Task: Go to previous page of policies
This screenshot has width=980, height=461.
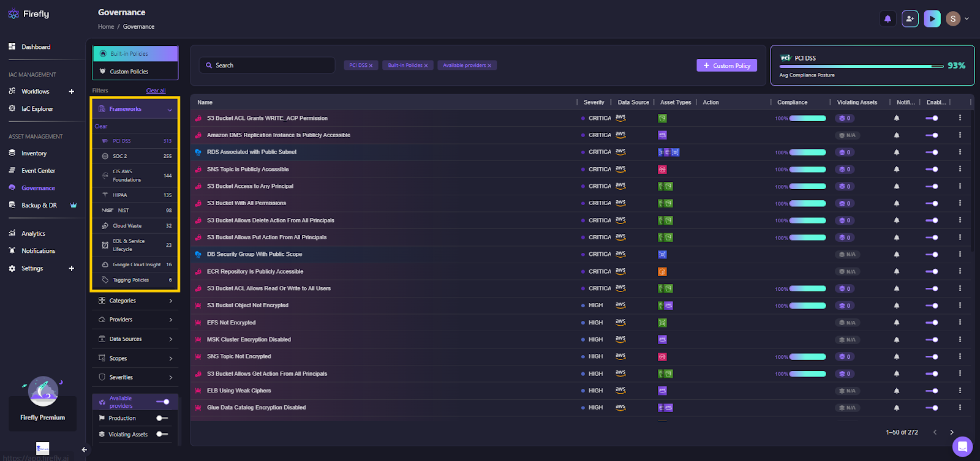Action: tap(935, 432)
